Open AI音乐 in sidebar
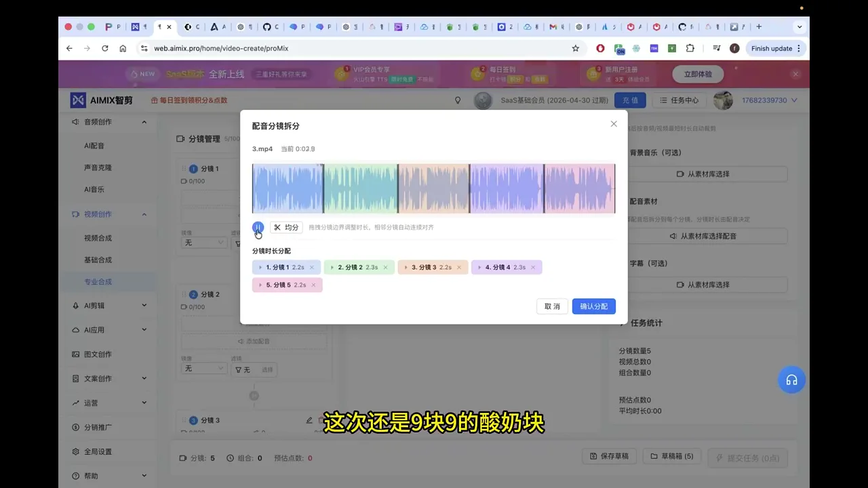The width and height of the screenshot is (868, 488). click(x=94, y=190)
